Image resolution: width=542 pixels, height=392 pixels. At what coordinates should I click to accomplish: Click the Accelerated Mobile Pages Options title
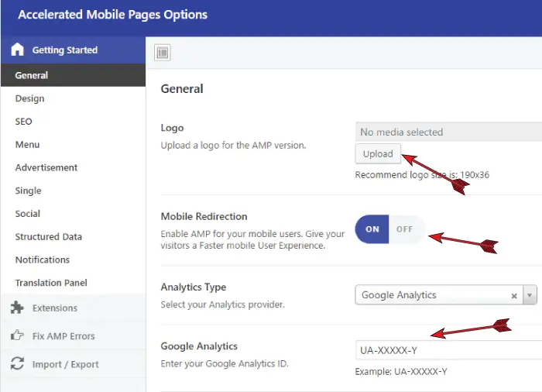click(x=113, y=15)
